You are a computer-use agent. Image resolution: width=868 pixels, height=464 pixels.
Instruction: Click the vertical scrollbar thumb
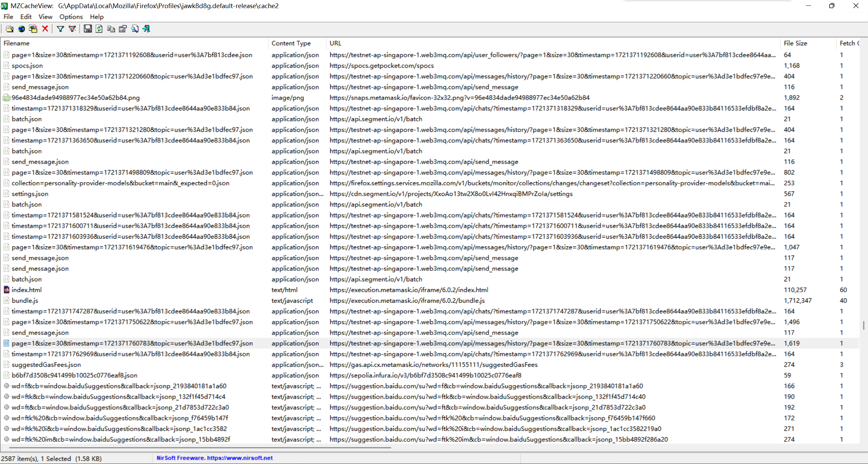click(864, 325)
